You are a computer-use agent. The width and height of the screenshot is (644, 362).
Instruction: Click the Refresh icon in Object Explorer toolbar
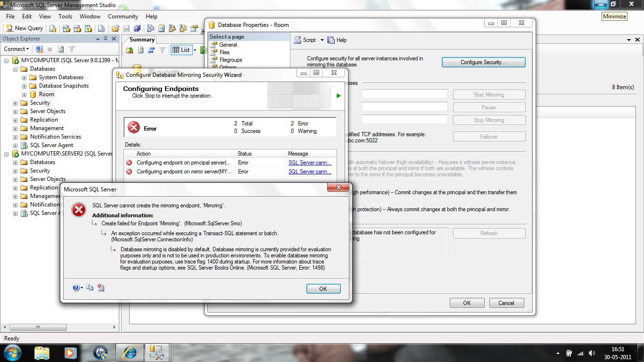(x=61, y=49)
